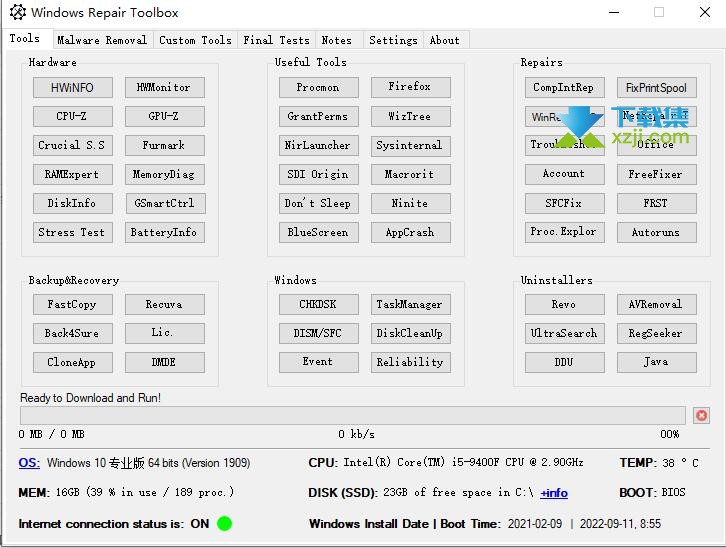This screenshot has width=726, height=548.
Task: Launch SFCFix
Action: coord(564,203)
